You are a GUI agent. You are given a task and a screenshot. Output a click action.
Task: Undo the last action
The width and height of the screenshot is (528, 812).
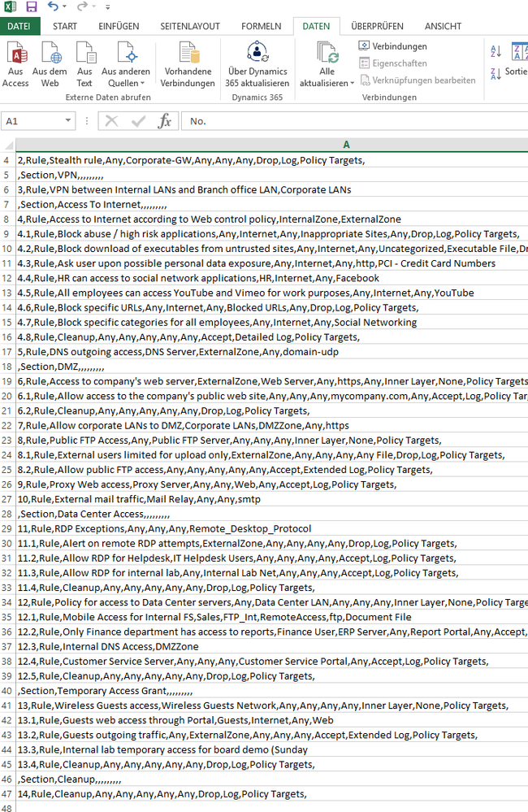[53, 7]
